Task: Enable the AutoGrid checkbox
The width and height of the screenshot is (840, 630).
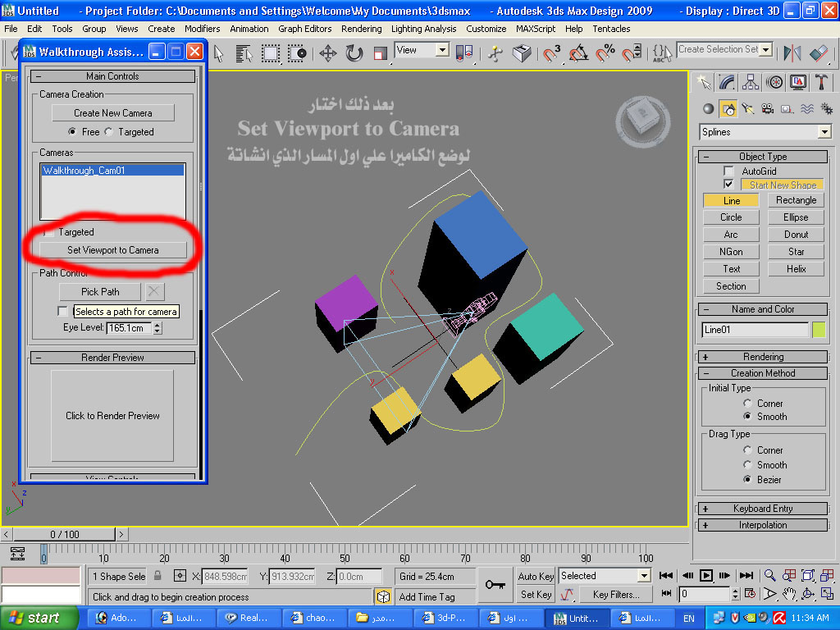Action: [728, 171]
